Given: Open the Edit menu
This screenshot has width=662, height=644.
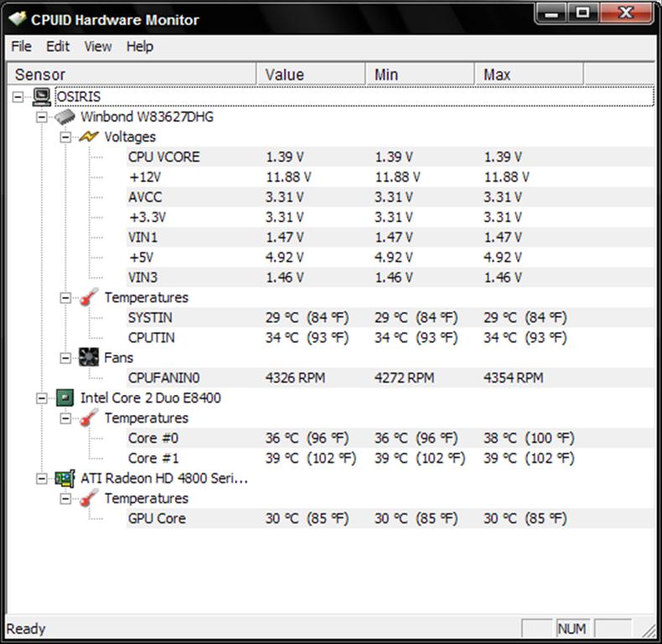Looking at the screenshot, I should pos(58,46).
